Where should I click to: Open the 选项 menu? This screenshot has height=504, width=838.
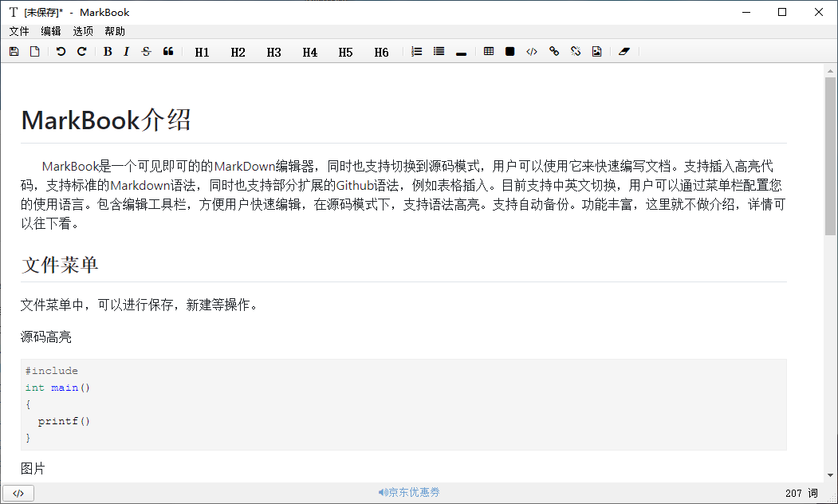click(x=83, y=31)
